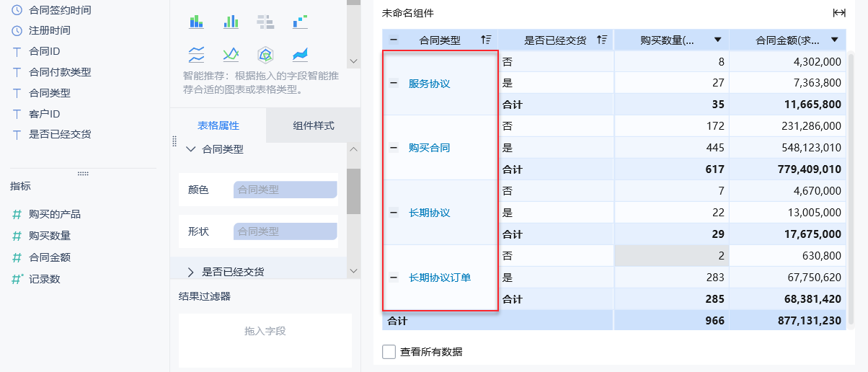
Task: Click the 颜色 field 合同类型 box
Action: (285, 190)
